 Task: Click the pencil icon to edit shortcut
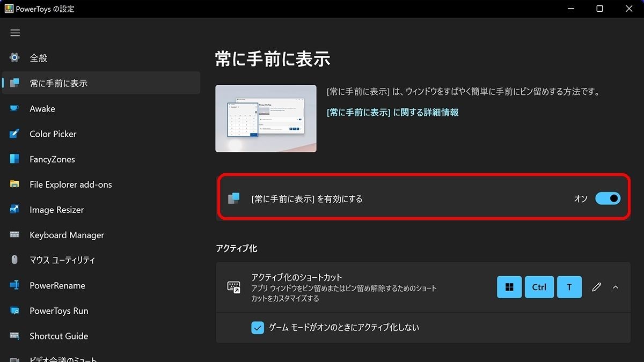596,287
